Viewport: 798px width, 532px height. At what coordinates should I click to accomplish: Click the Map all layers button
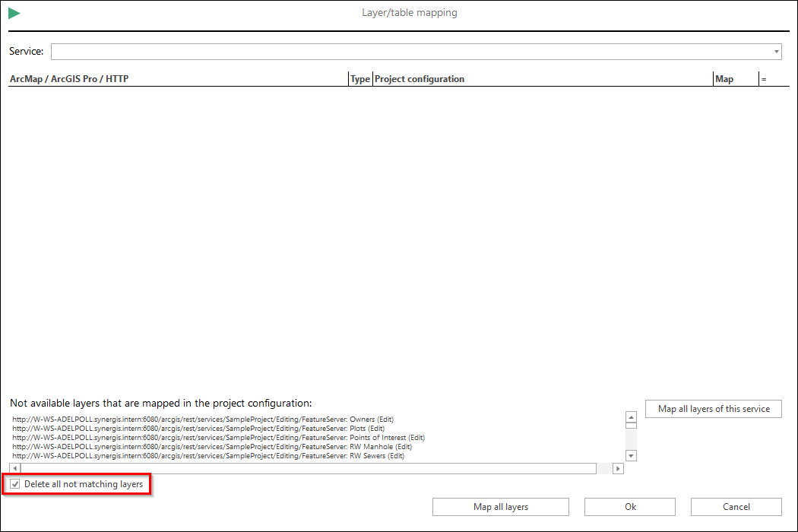pyautogui.click(x=500, y=507)
